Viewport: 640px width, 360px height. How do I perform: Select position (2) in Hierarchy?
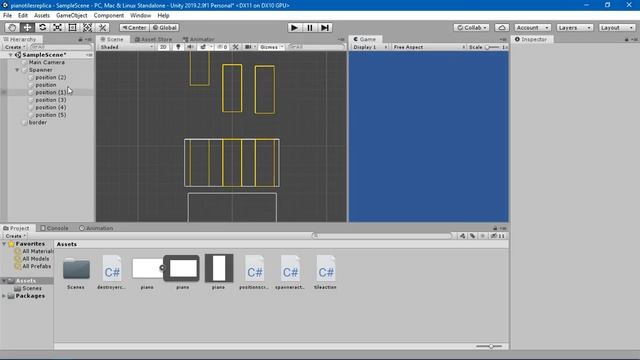point(51,77)
